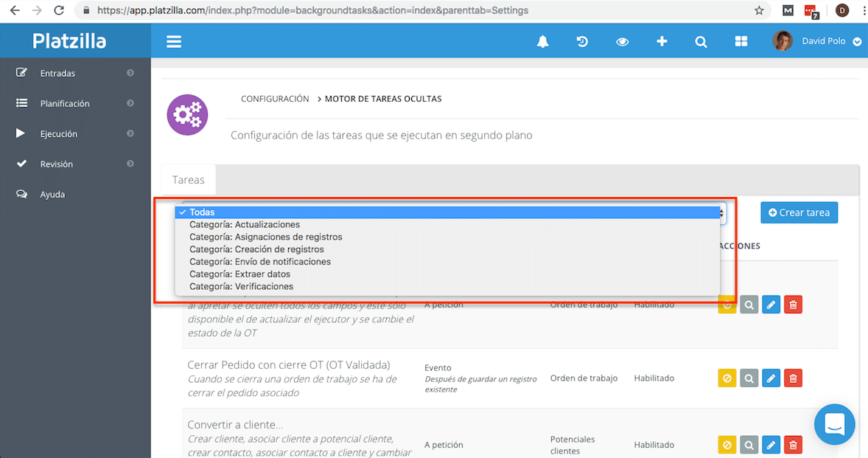
Task: Go to Configuración breadcrumb link
Action: 275,99
